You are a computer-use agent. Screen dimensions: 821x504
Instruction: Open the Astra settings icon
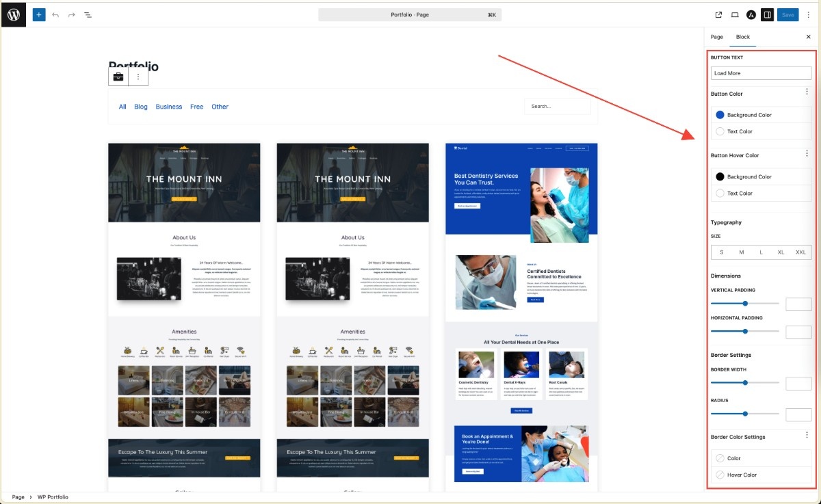(x=751, y=14)
